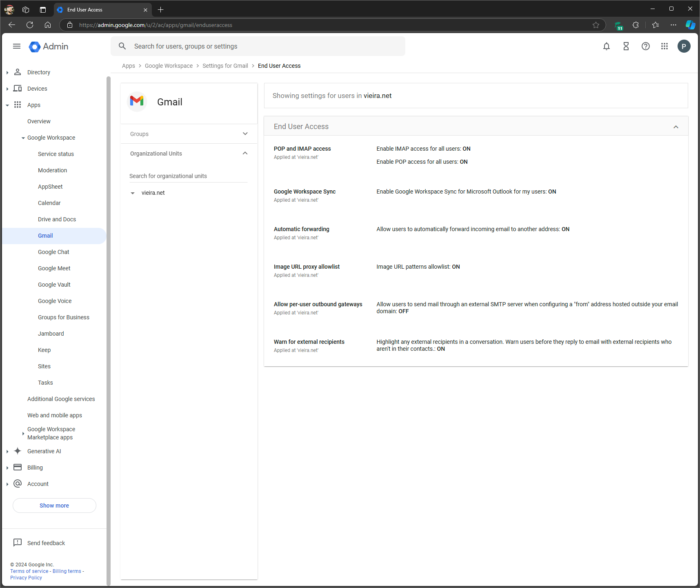Viewport: 700px width, 588px height.
Task: Expand the Account section arrow
Action: coord(7,484)
